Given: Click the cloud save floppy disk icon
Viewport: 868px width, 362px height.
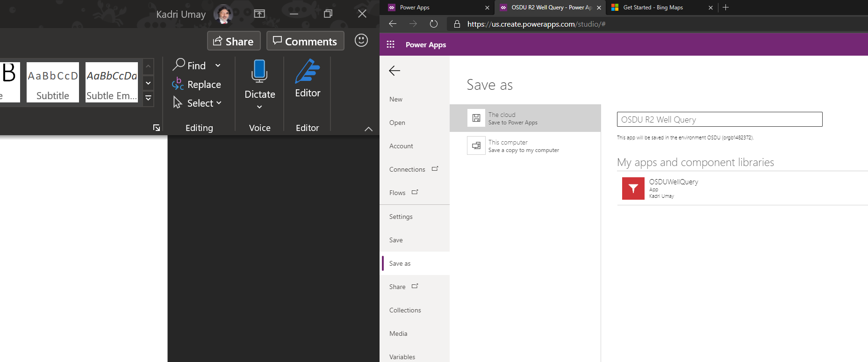Looking at the screenshot, I should pyautogui.click(x=476, y=118).
